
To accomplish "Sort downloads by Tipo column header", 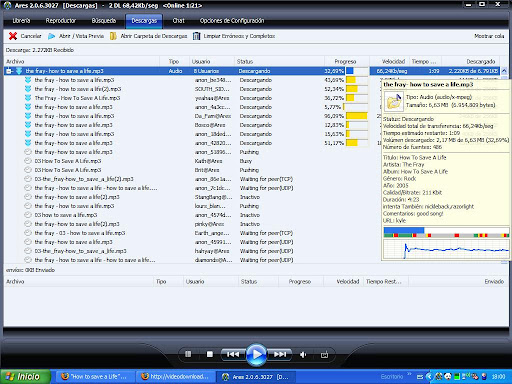I will 174,61.
